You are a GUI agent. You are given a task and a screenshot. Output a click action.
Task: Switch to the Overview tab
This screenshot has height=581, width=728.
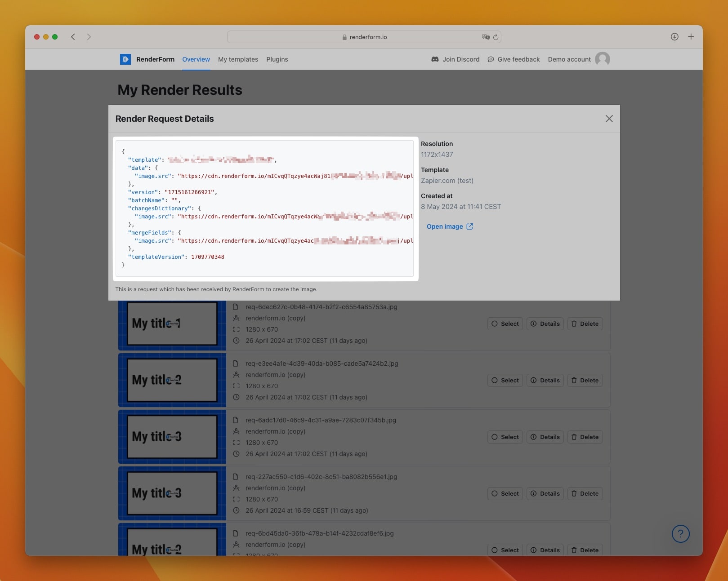pyautogui.click(x=196, y=59)
